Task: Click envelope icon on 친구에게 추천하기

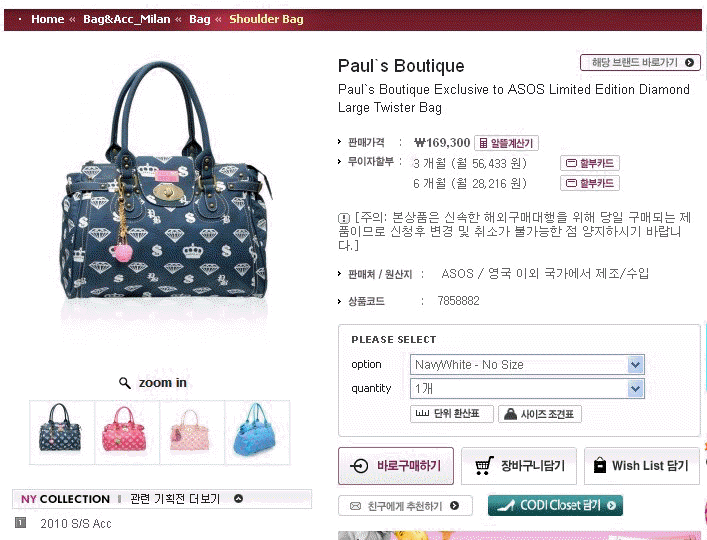Action: (355, 506)
